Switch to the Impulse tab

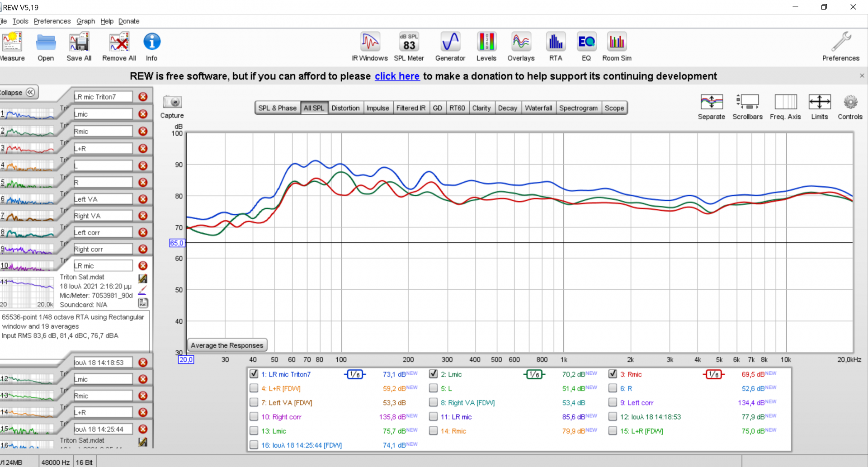(377, 108)
